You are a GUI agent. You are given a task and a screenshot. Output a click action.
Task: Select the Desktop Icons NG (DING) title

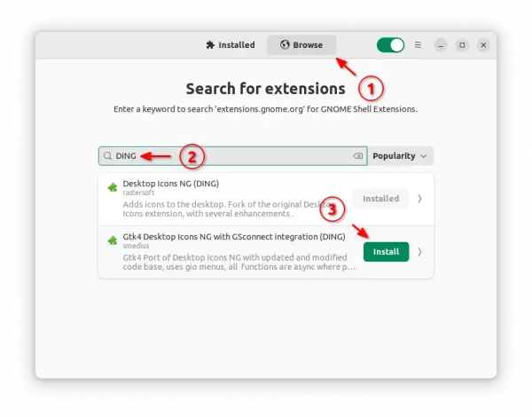pyautogui.click(x=170, y=184)
